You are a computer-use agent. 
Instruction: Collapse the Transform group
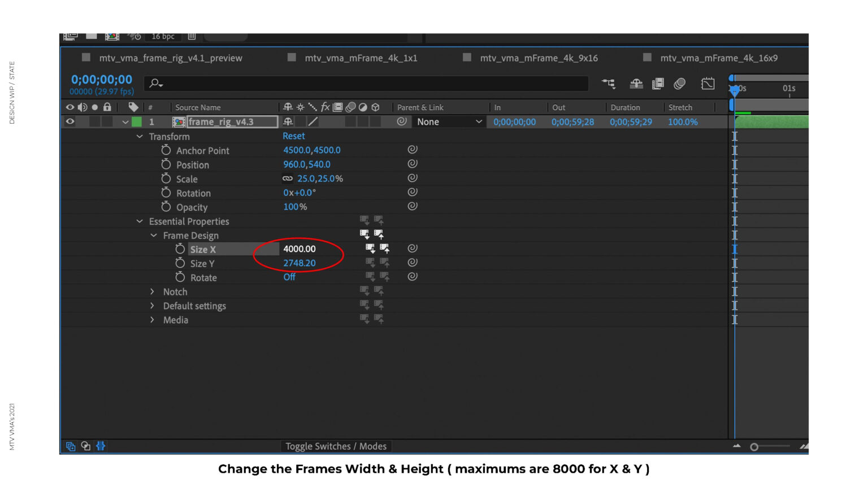tap(139, 136)
